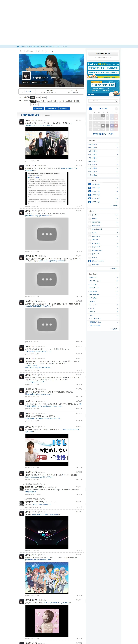
Task: Click the profile avatar on the header banner
Action: [x=26, y=75]
